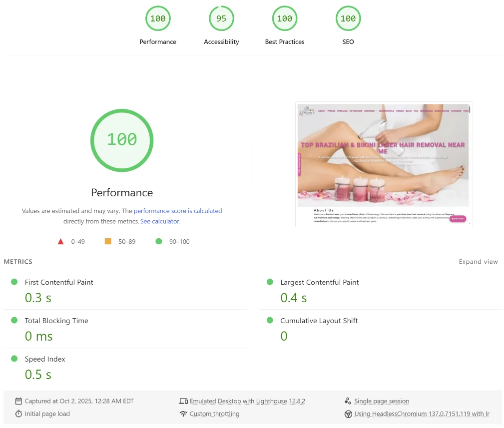The image size is (504, 428).
Task: Click the Accessibility 95 score gauge
Action: pos(221,18)
